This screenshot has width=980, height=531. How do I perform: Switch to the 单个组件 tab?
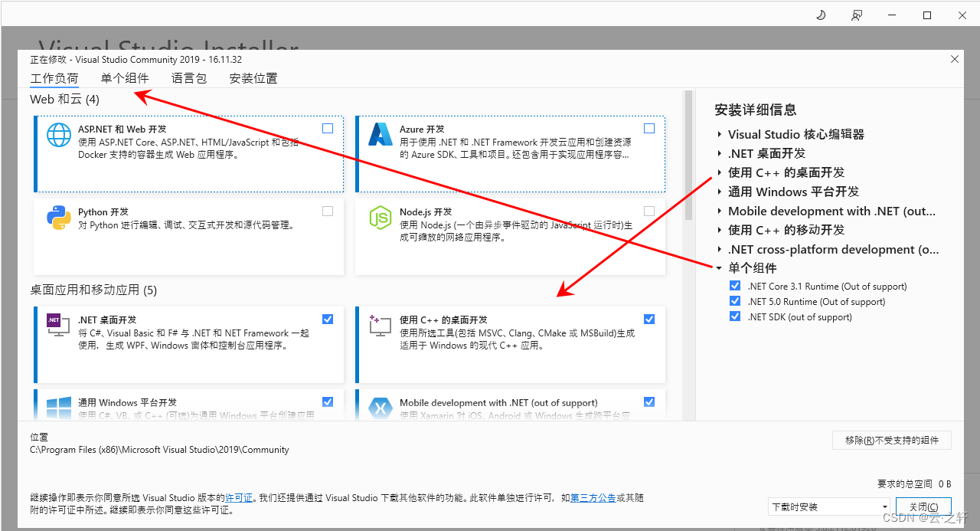click(125, 77)
